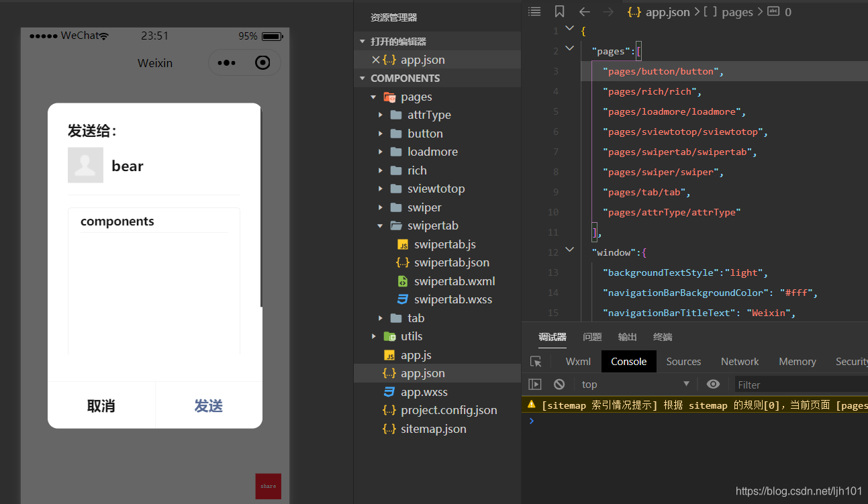
Task: Open swipertab.wxml file
Action: tap(454, 281)
